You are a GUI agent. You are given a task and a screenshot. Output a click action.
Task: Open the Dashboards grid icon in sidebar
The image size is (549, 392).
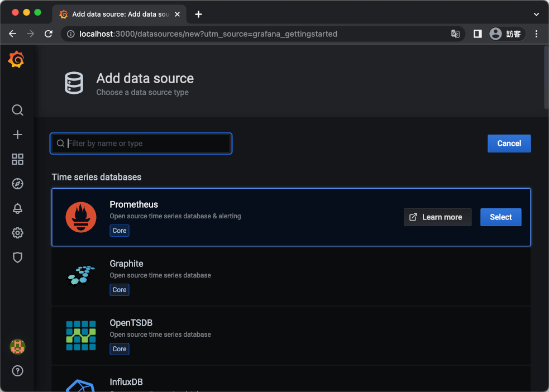(17, 159)
